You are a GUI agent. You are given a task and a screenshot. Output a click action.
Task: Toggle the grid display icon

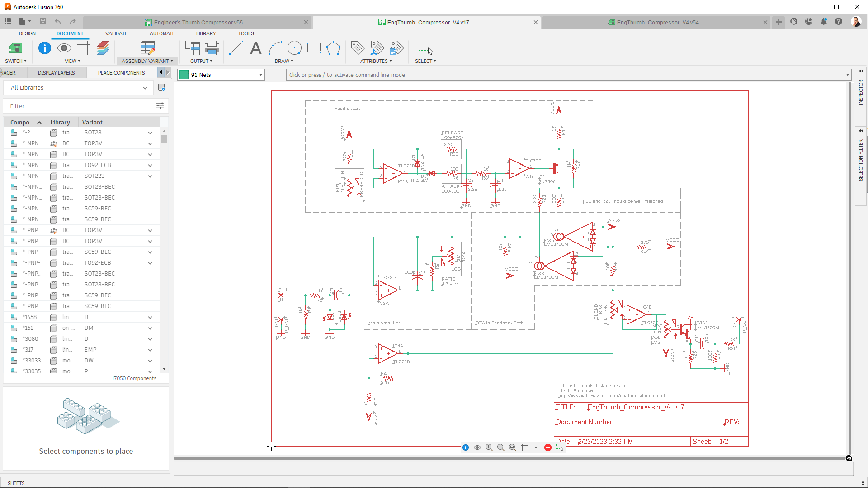(x=524, y=447)
